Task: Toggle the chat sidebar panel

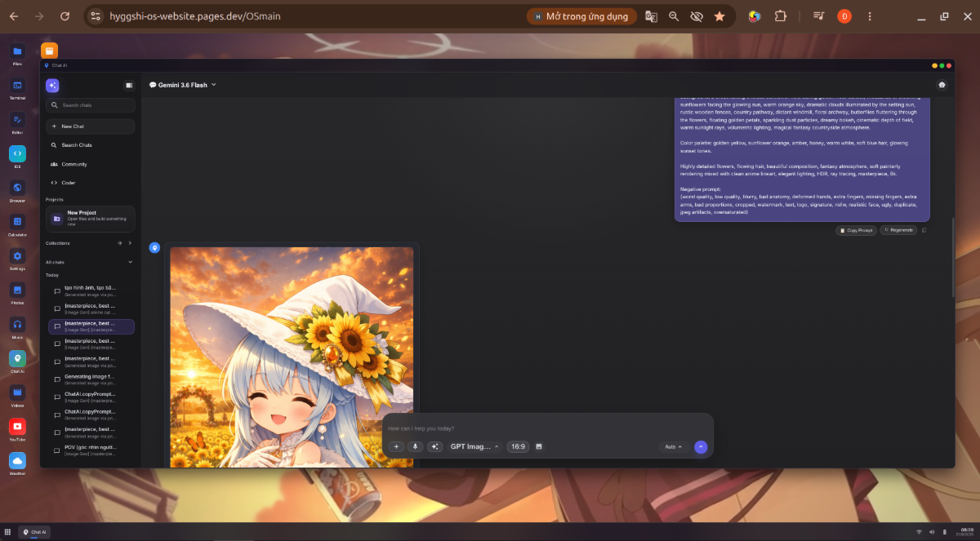Action: pos(129,85)
